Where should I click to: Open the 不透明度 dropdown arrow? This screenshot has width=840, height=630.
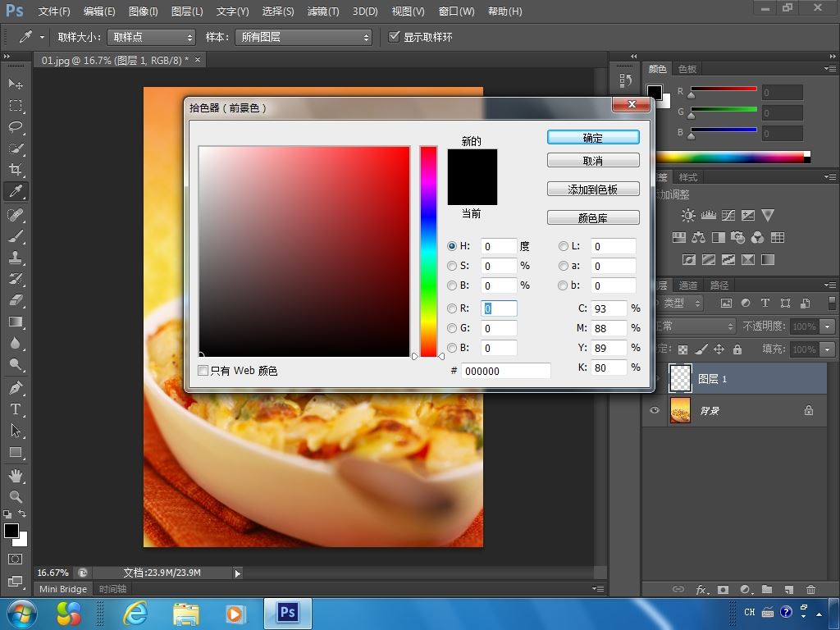829,326
